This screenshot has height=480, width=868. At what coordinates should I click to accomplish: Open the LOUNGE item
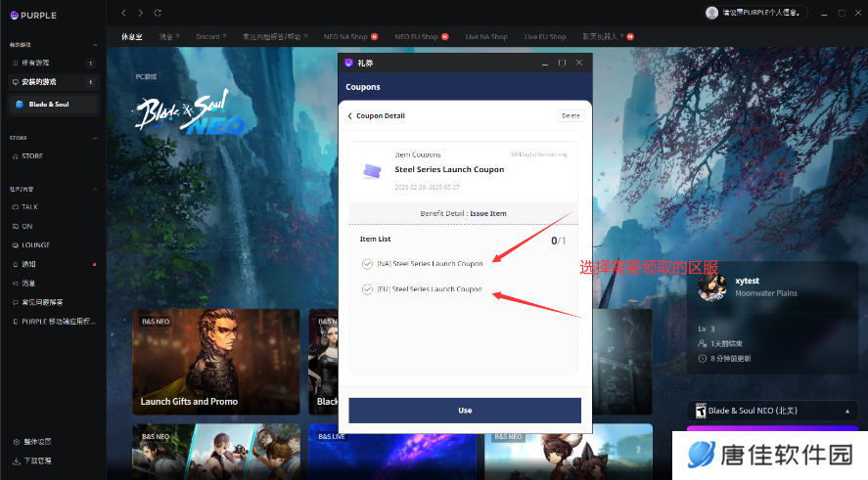[31, 245]
